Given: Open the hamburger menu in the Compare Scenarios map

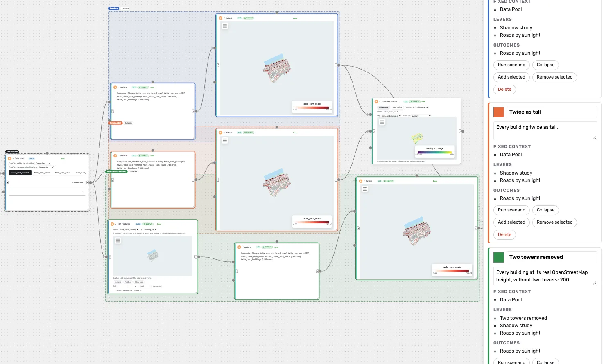Looking at the screenshot, I should point(382,122).
